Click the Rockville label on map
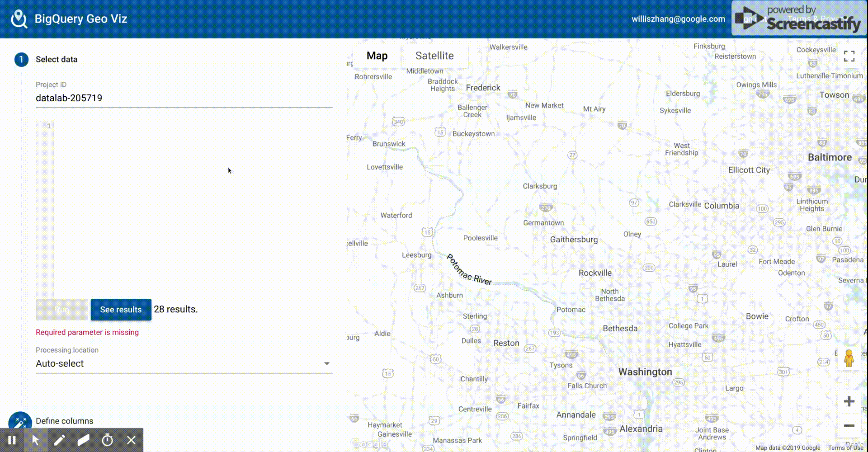Viewport: 868px width, 452px height. click(x=595, y=273)
